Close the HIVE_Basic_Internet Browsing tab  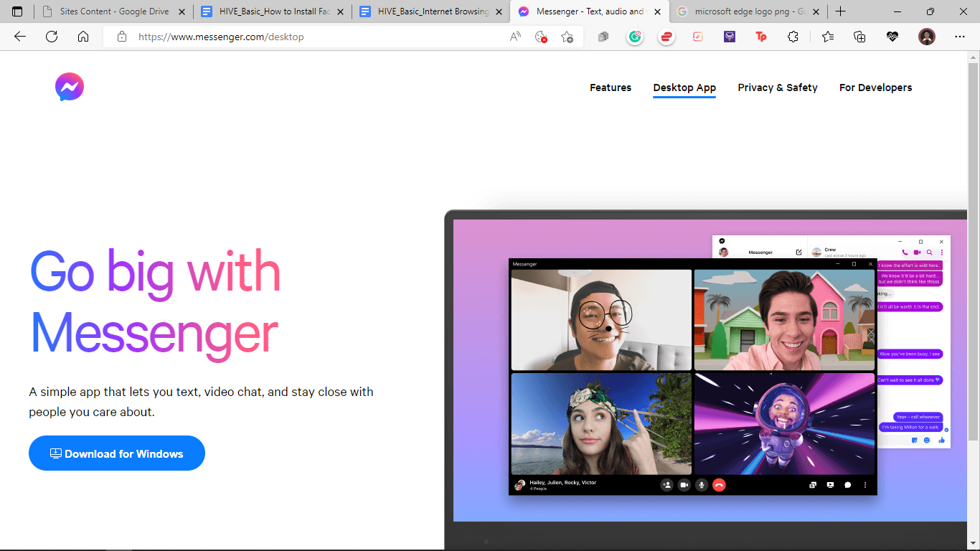coord(499,11)
